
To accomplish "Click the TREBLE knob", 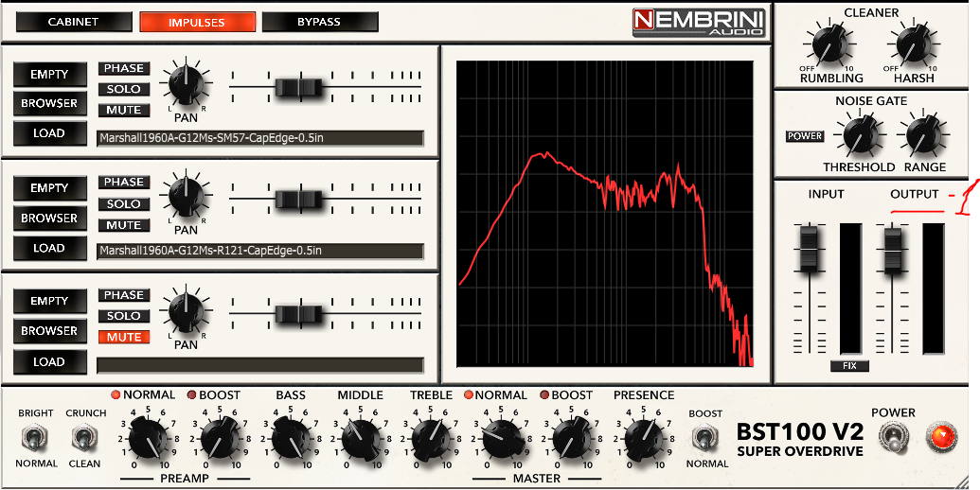I will click(431, 437).
